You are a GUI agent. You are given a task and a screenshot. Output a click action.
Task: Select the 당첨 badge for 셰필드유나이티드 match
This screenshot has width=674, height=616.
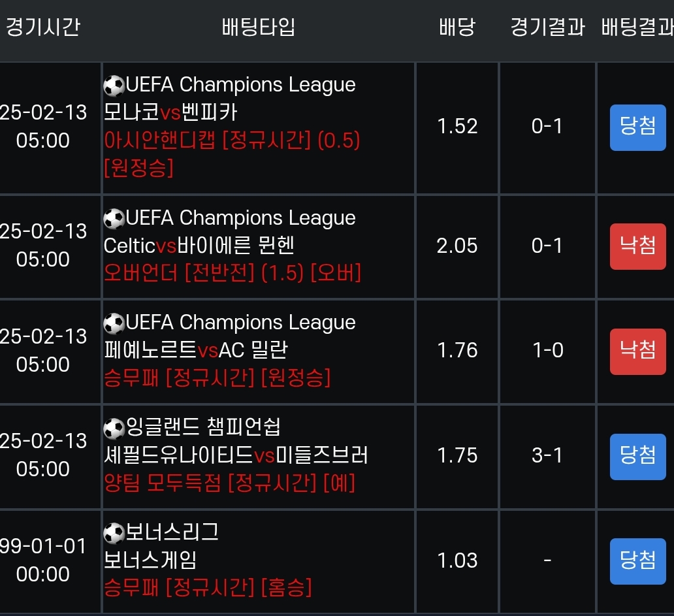637,456
